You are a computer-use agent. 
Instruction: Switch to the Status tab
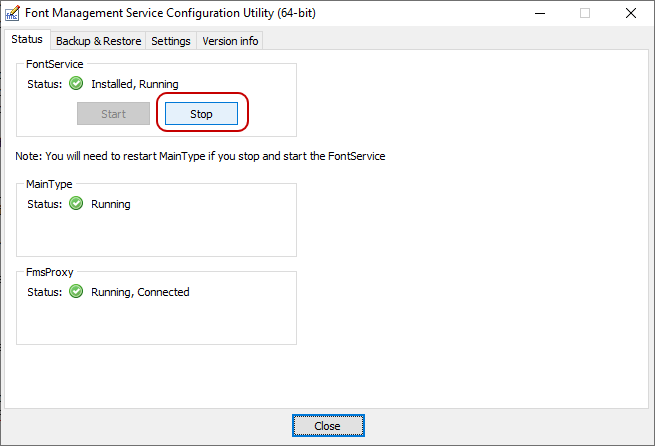27,40
